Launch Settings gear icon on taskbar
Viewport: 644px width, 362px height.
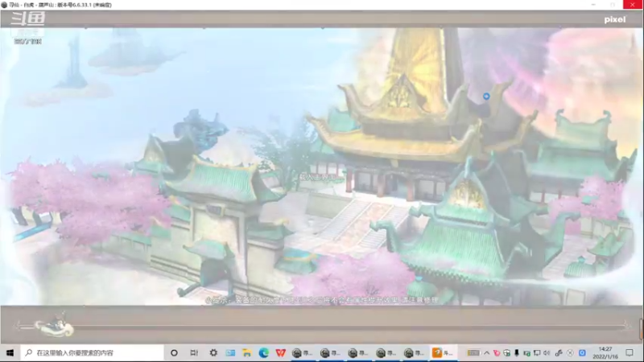(x=213, y=352)
